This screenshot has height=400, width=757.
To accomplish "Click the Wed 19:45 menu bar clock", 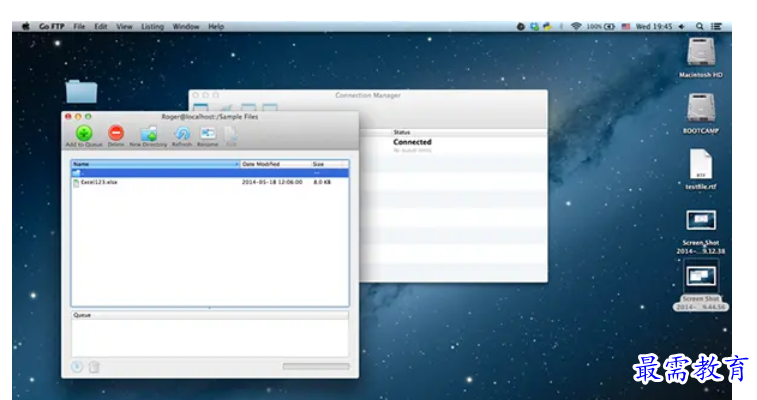I will point(654,27).
